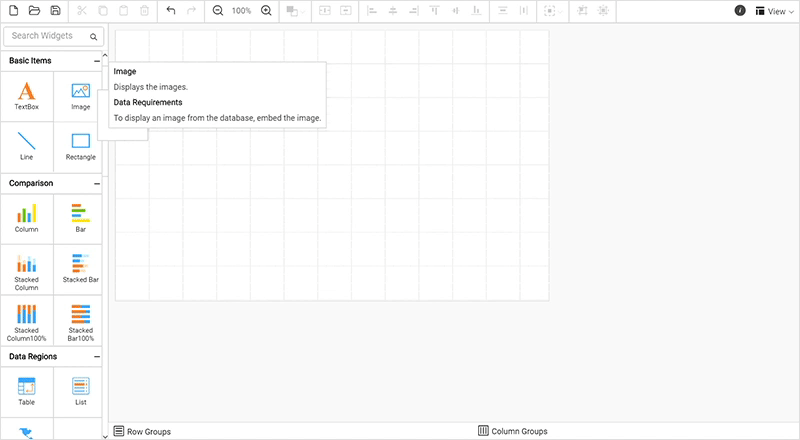Choose the Stacked Column widget
Screen dimensions: 800x440
(27, 270)
